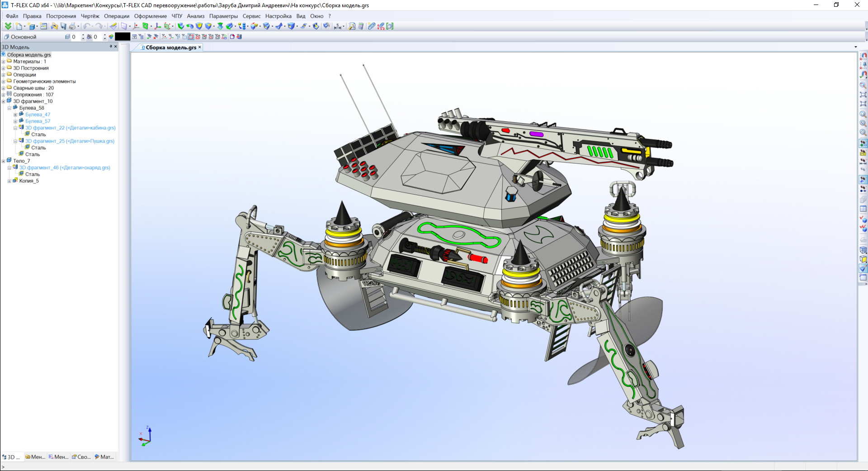The height and width of the screenshot is (471, 868).
Task: Expand the Материалы folder in the tree
Action: [x=4, y=62]
